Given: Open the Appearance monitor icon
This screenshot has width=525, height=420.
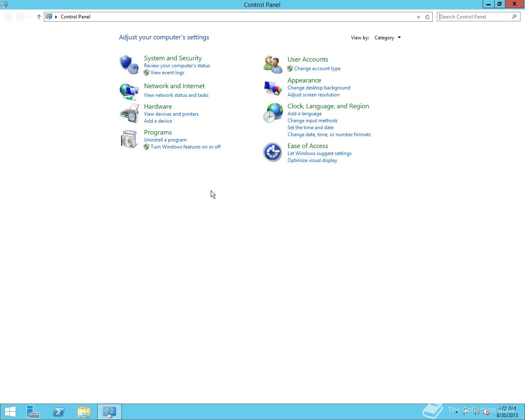Looking at the screenshot, I should coord(273,87).
